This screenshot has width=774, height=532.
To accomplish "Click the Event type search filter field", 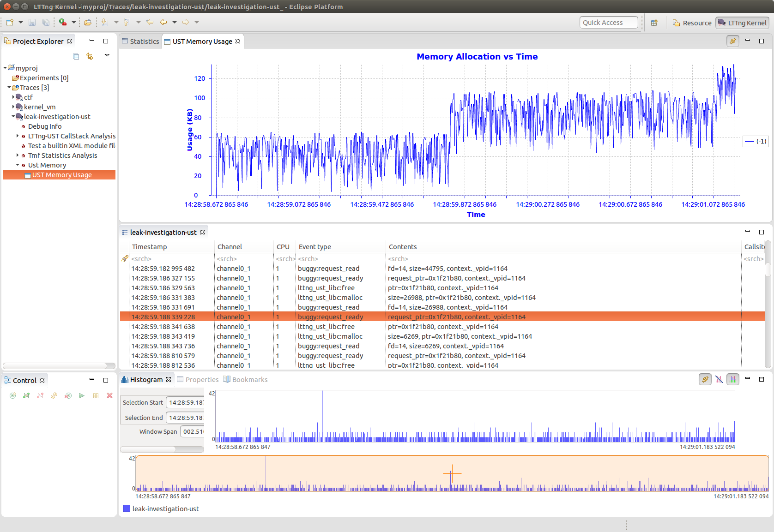I will point(341,259).
